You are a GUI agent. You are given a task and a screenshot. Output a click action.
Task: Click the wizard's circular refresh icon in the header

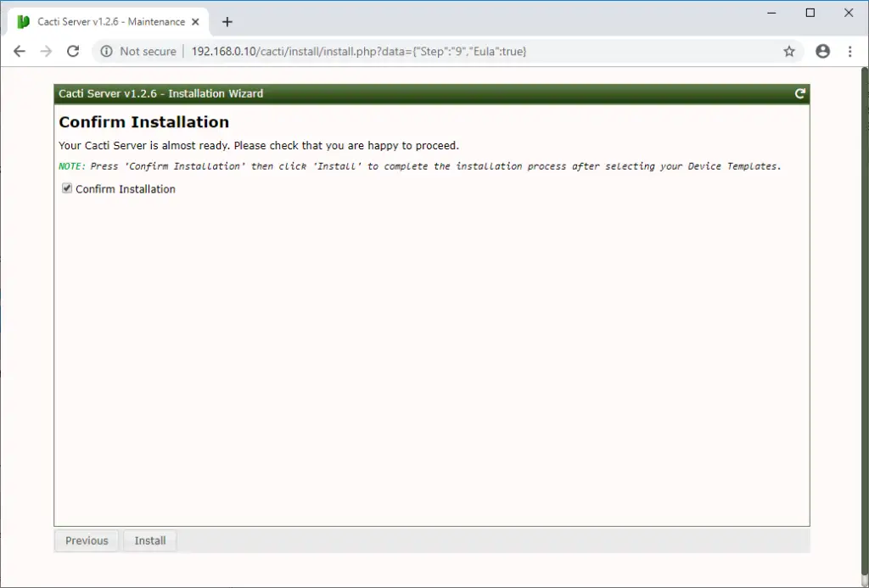[x=799, y=93]
